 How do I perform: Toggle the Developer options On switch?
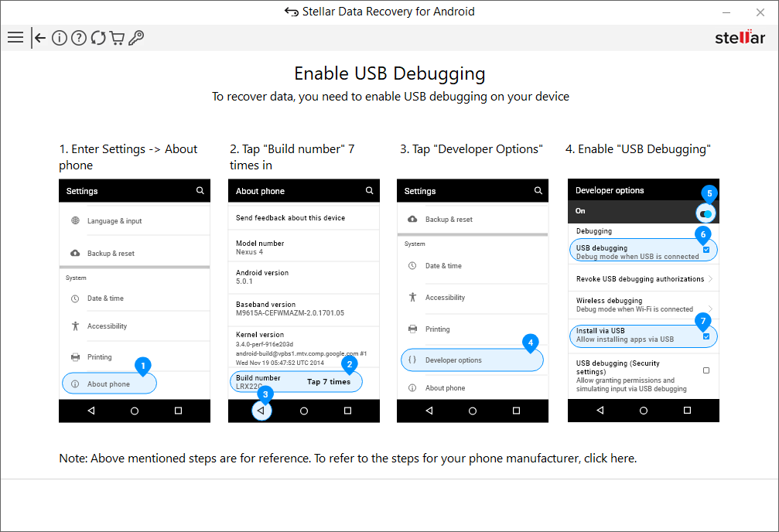tap(706, 213)
